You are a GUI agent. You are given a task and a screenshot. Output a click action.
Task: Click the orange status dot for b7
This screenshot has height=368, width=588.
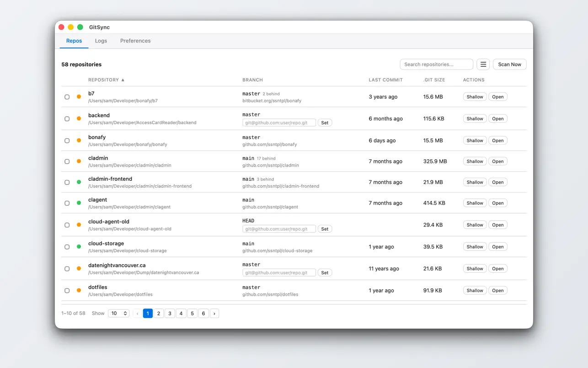pyautogui.click(x=79, y=97)
